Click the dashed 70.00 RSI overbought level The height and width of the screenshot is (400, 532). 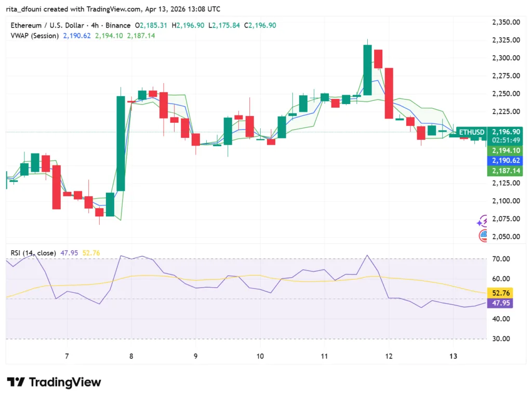click(260, 257)
